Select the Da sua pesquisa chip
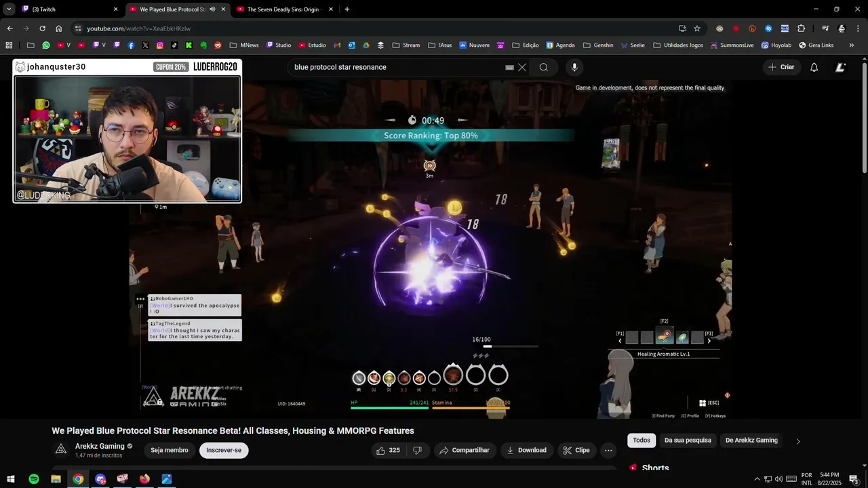 688,441
